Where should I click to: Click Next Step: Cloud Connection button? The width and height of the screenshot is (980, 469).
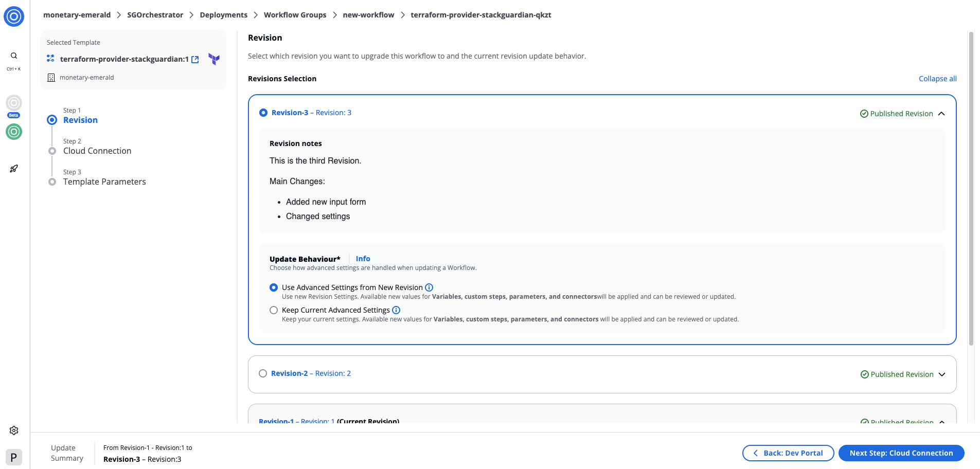pos(901,453)
